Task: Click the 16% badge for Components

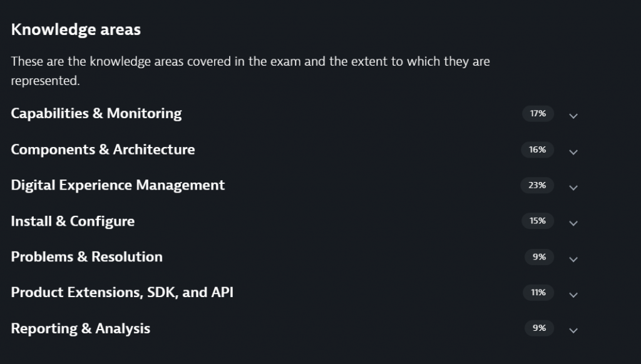Action: click(x=537, y=149)
